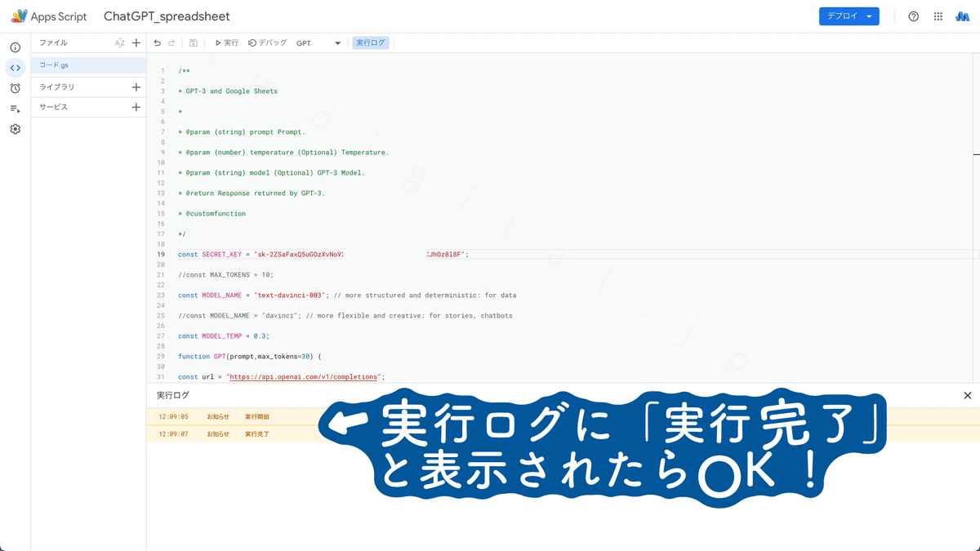Click the 12:09:05 log timestamp
Viewport: 980px width, 551px height.
[x=173, y=417]
